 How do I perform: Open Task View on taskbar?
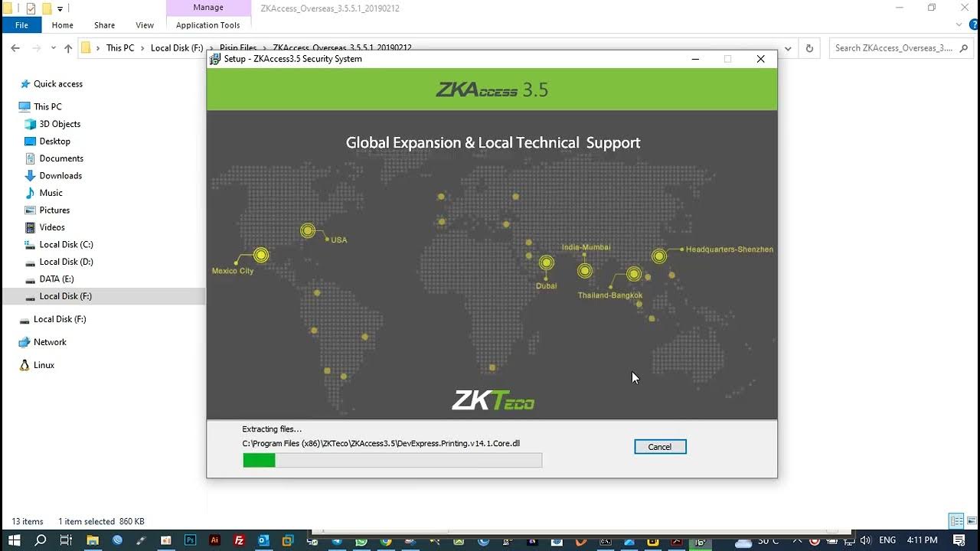tap(66, 540)
